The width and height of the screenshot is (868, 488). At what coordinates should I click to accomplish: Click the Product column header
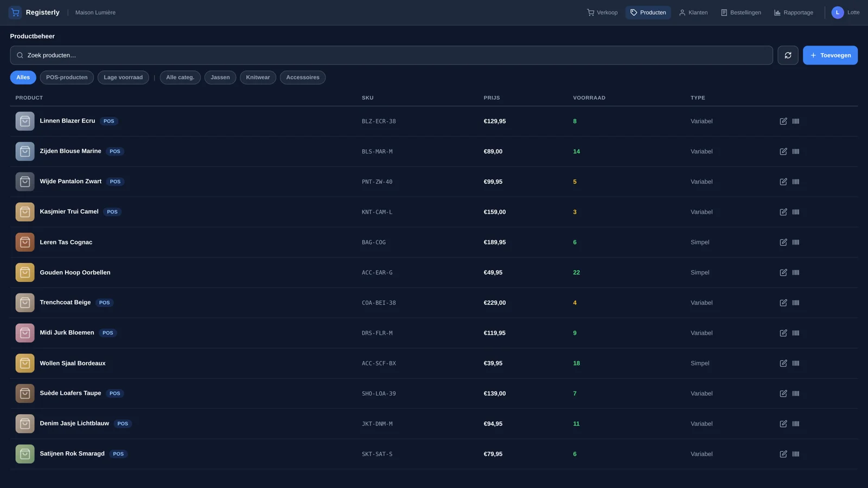pos(29,98)
